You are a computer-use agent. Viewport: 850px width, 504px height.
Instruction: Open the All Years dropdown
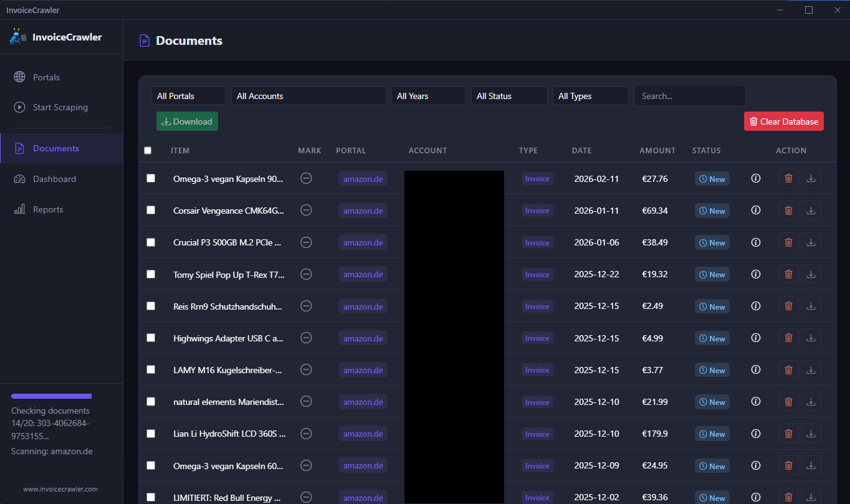coord(429,96)
